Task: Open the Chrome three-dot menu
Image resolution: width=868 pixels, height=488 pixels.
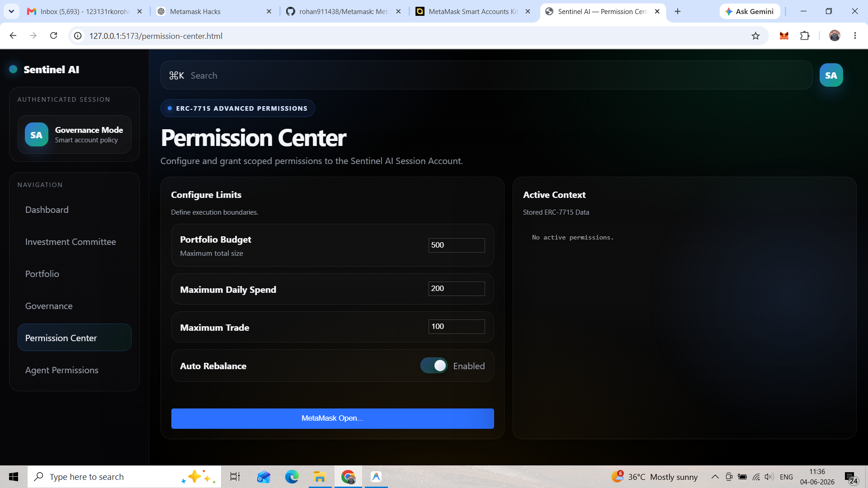Action: (x=855, y=36)
